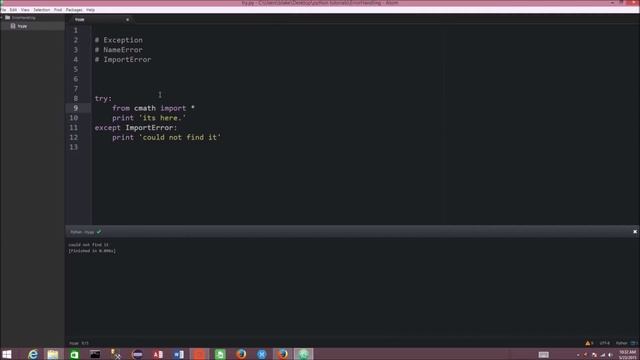Screen dimensions: 640x360
Task: Open the touch keyboard from the taskbar
Action: (543, 355)
